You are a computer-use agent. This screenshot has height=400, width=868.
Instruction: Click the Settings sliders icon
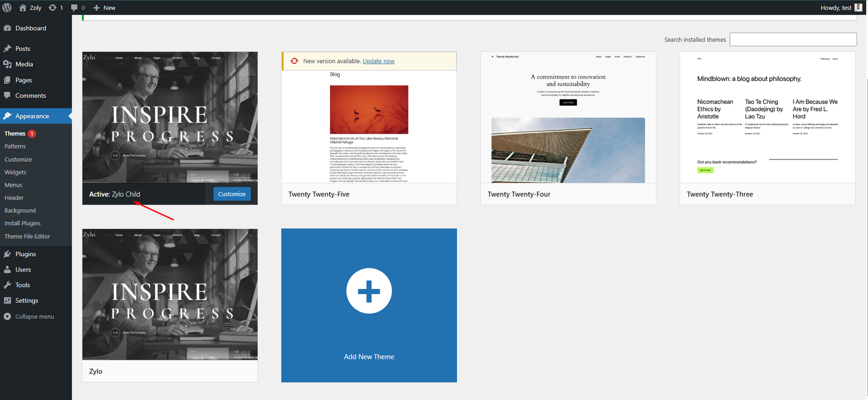[x=8, y=301]
